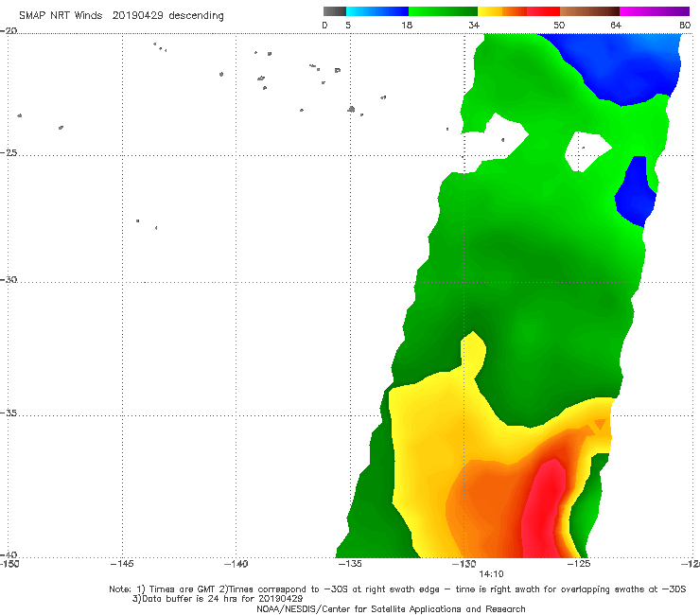
Task: Click the longitude axis label '-145'
Action: [x=122, y=564]
